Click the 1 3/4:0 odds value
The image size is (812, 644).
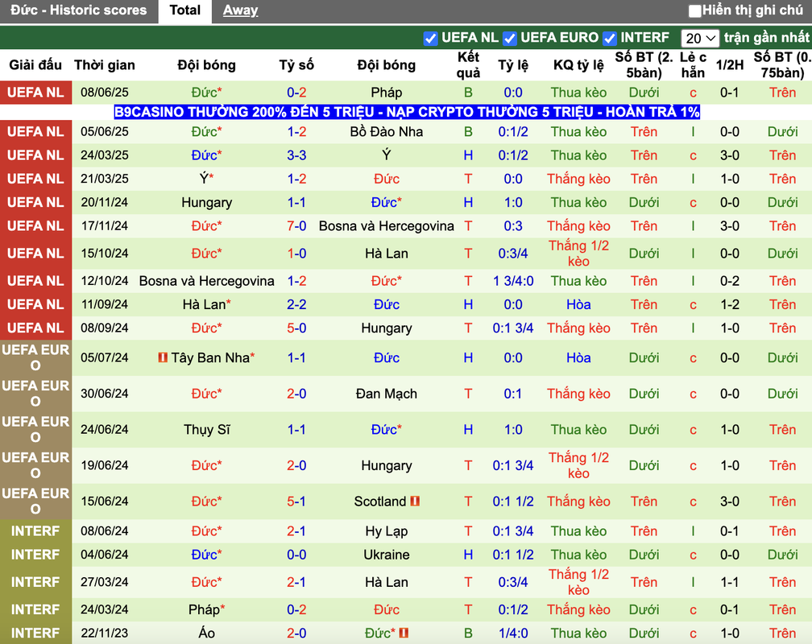pos(513,281)
